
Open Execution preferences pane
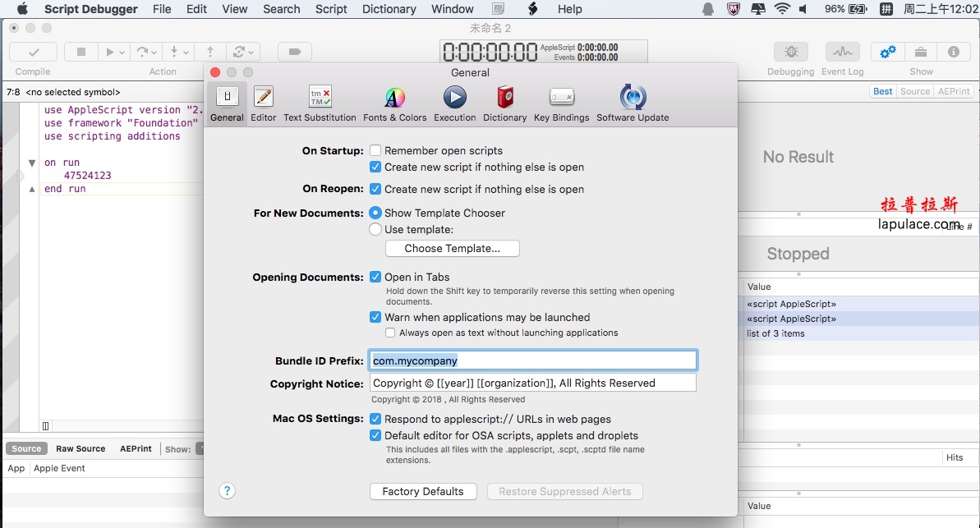click(454, 103)
